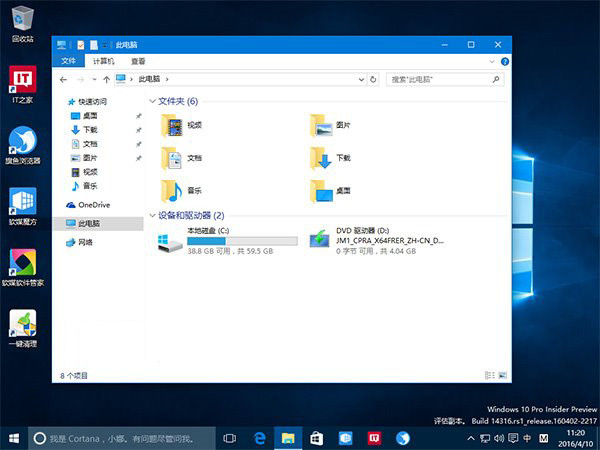Open the 视频 (Videos) folder icon

172,125
